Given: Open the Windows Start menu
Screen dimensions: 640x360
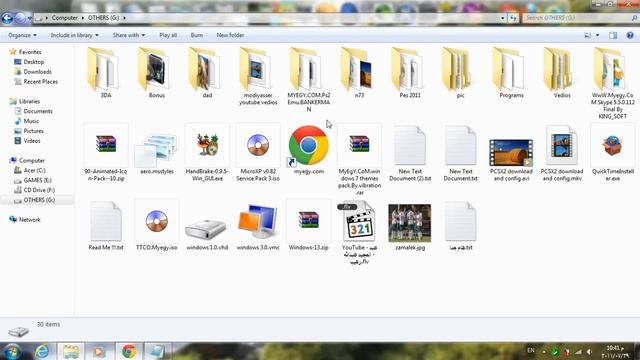Looking at the screenshot, I should click(x=13, y=351).
